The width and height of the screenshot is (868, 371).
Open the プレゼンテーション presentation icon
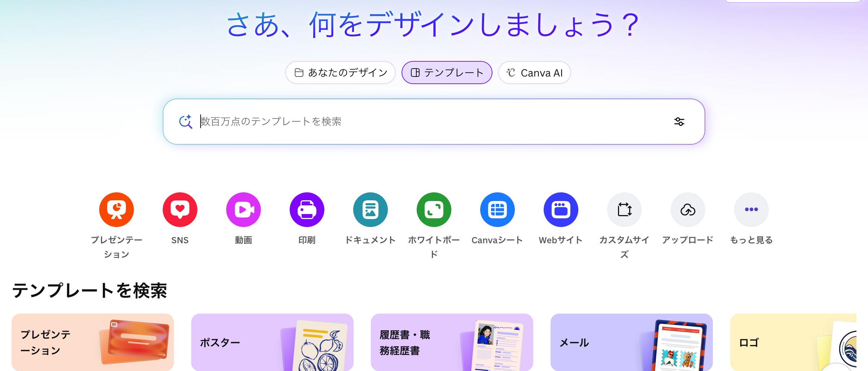click(117, 210)
